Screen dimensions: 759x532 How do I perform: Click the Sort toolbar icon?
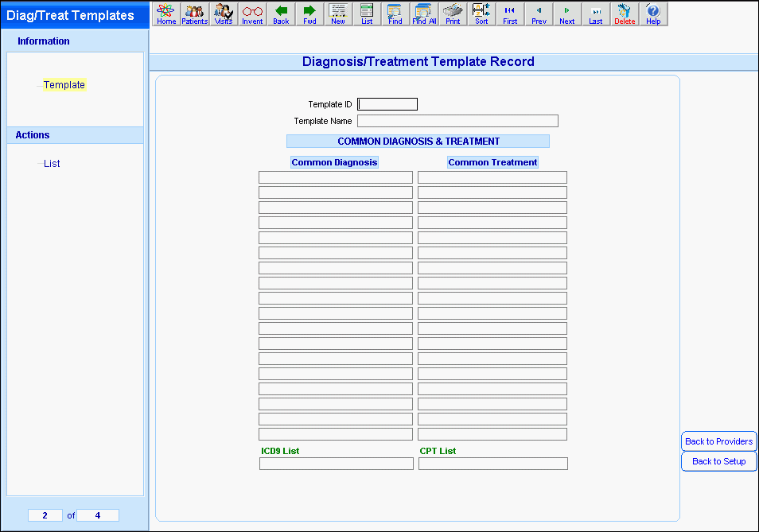point(481,14)
